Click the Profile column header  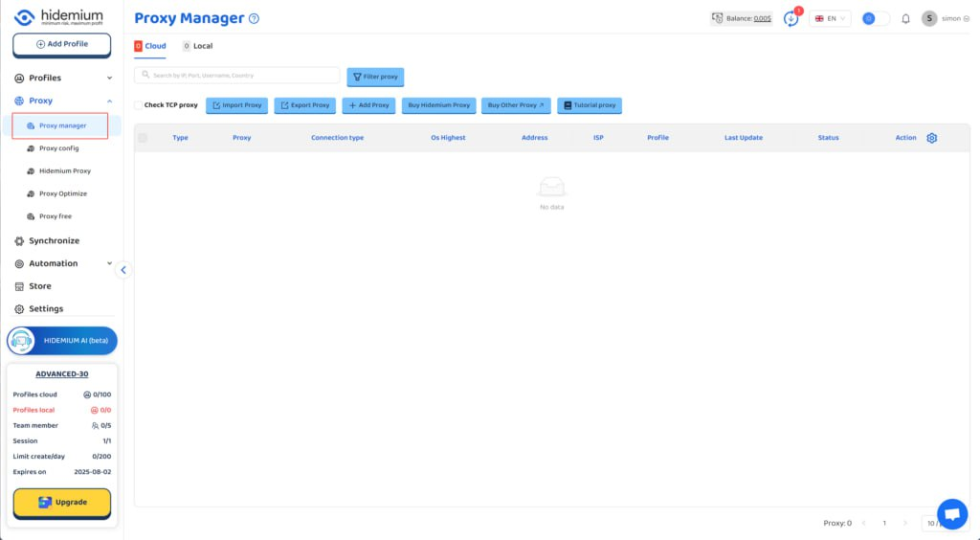point(658,138)
